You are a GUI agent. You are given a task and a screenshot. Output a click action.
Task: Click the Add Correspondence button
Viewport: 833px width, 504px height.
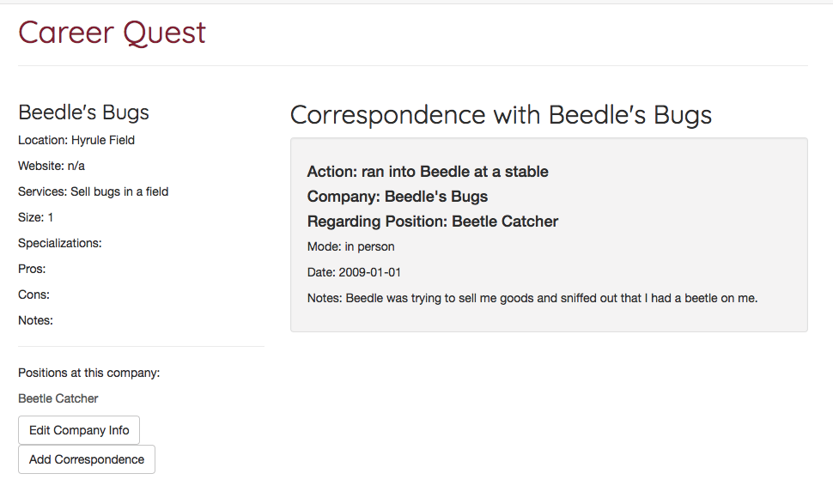tap(87, 459)
